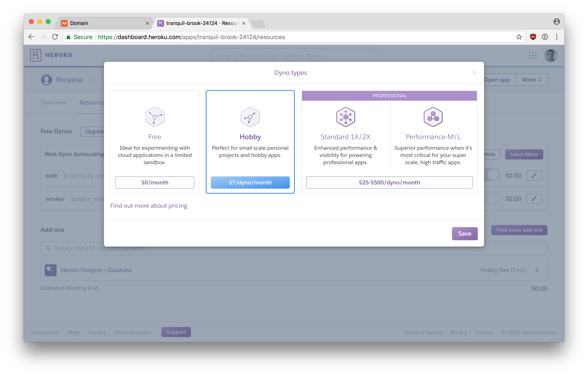
Task: Save the dyno type selection
Action: [x=464, y=233]
